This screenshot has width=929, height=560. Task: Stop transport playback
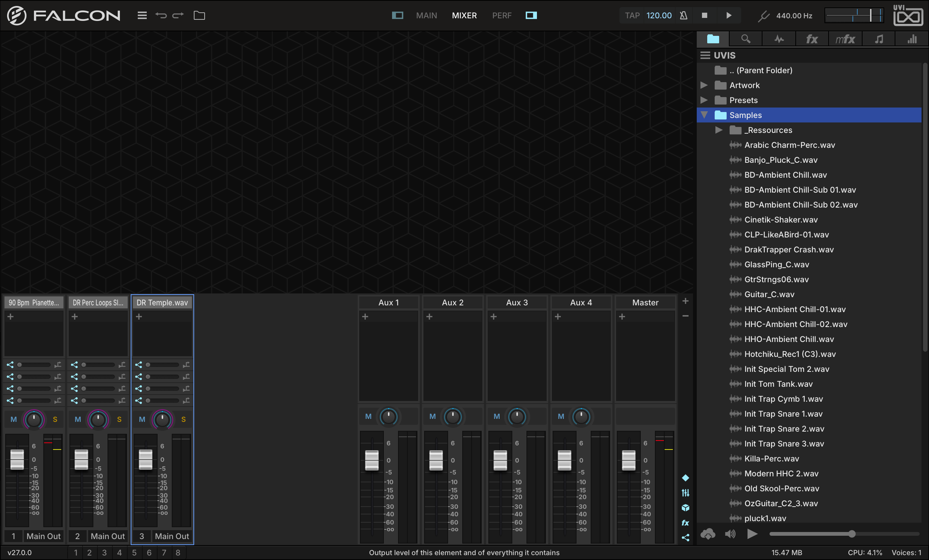tap(704, 15)
